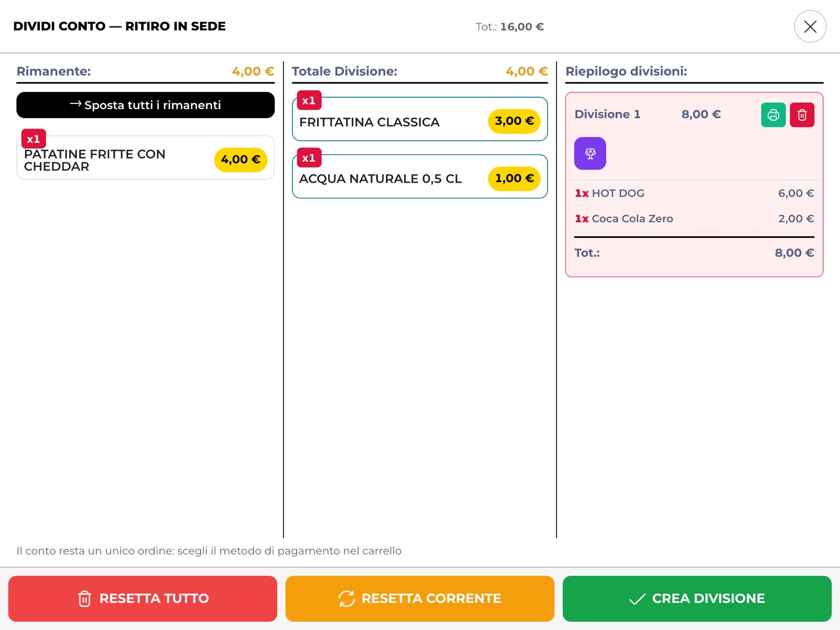Click the trash icon in Resetta Tutto
The image size is (840, 630).
click(x=85, y=598)
